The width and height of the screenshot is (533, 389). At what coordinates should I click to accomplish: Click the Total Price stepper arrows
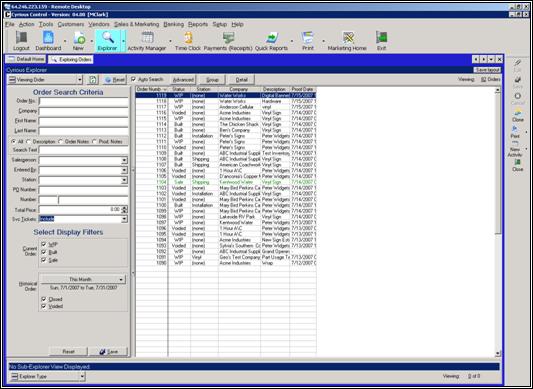(x=125, y=209)
